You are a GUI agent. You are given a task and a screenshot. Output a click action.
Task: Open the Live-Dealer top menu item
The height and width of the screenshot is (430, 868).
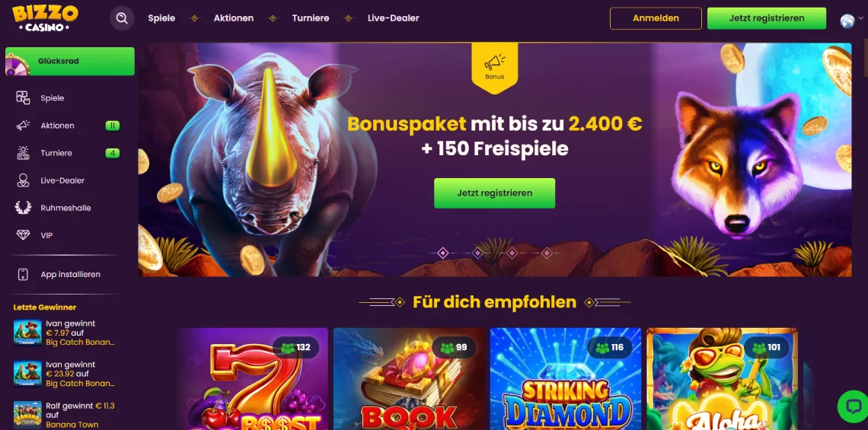pos(393,18)
